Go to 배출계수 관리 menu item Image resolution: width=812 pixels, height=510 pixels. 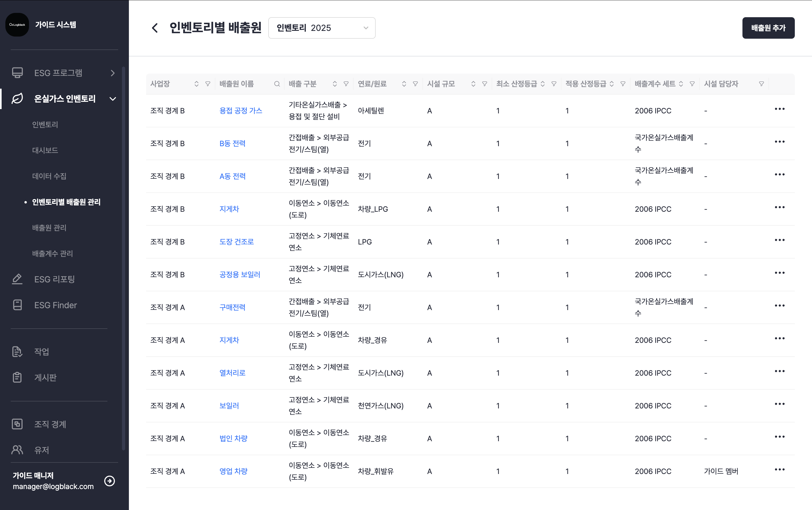pyautogui.click(x=53, y=253)
